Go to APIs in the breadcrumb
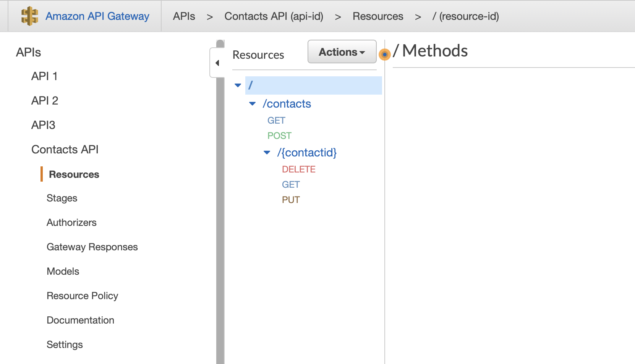The width and height of the screenshot is (635, 364). coord(184,16)
